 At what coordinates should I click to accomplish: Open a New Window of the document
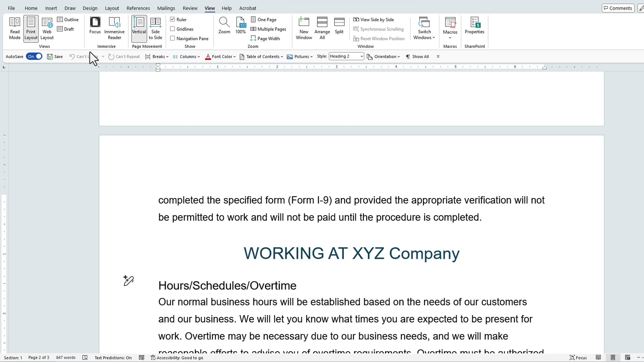click(304, 28)
